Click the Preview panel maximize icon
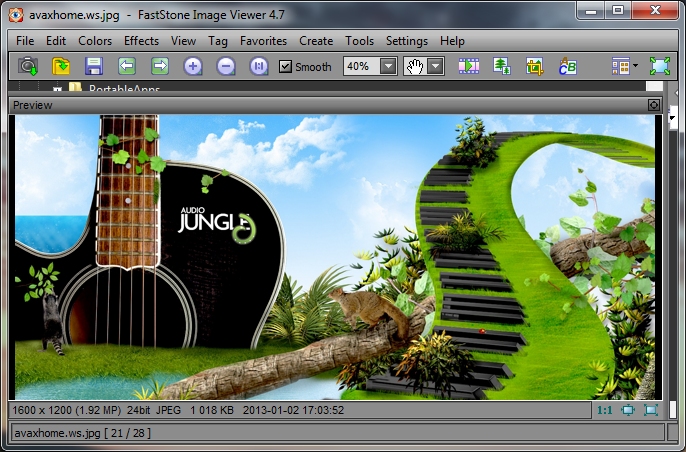The image size is (686, 452). 654,105
